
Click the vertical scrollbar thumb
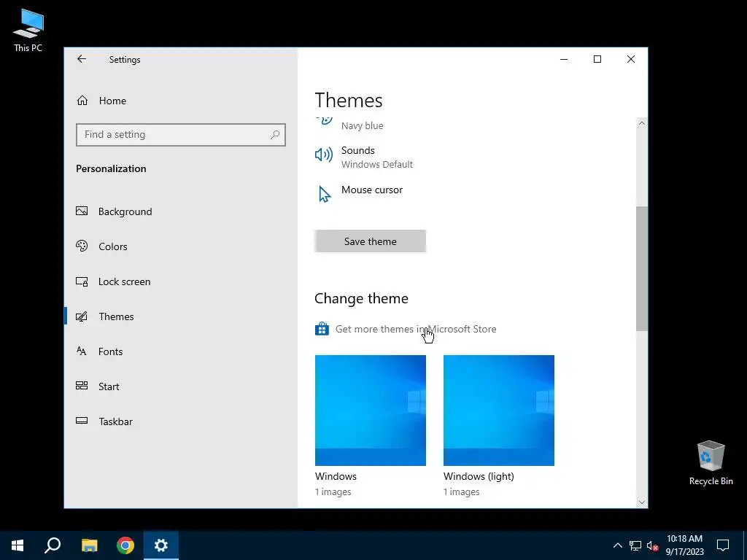click(642, 268)
